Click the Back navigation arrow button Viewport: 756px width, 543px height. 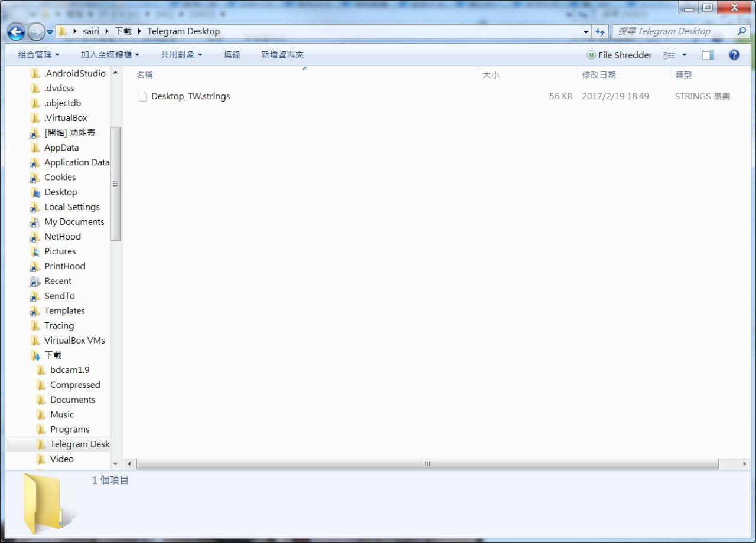pyautogui.click(x=16, y=32)
